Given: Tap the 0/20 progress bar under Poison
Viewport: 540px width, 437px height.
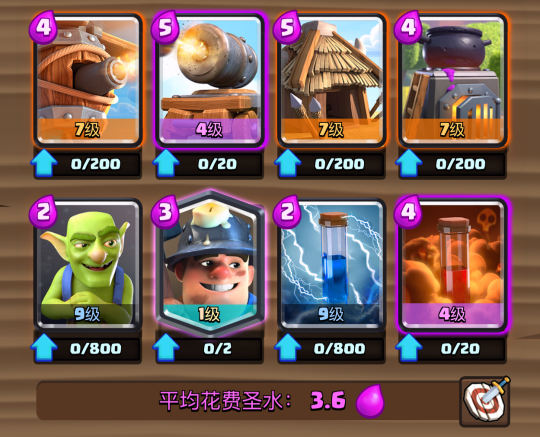Looking at the screenshot, I should tap(453, 349).
